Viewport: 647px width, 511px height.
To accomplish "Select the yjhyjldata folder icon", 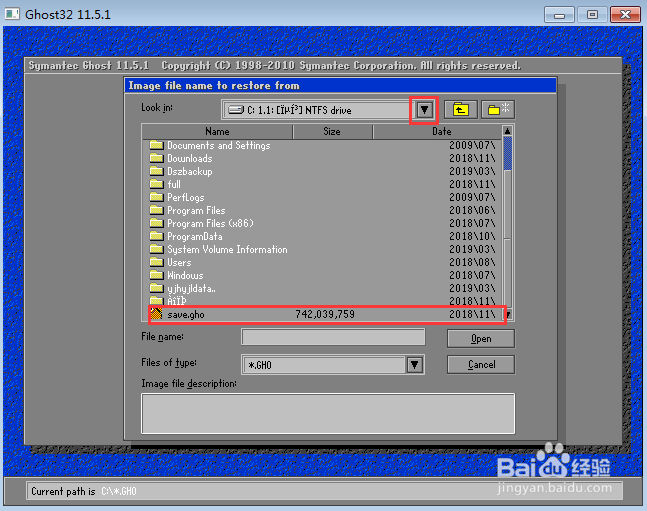I will 156,288.
